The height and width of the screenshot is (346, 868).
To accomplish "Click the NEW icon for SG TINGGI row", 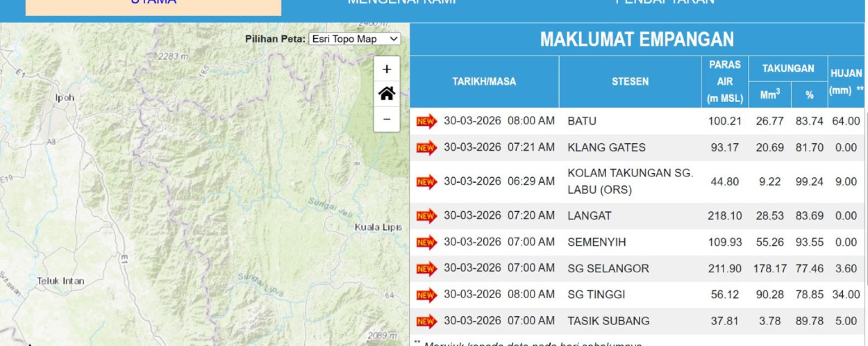I will click(426, 295).
